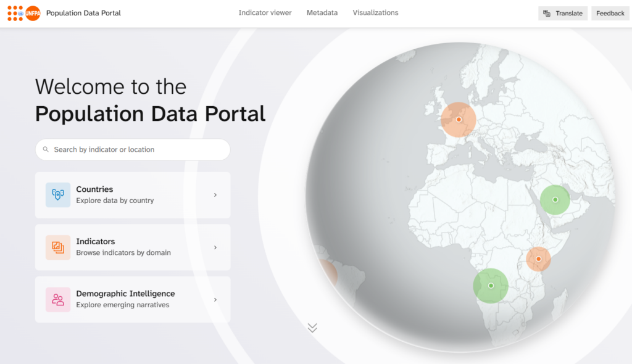This screenshot has width=632, height=364.
Task: Click the UNFPA logo in the header
Action: (x=24, y=13)
